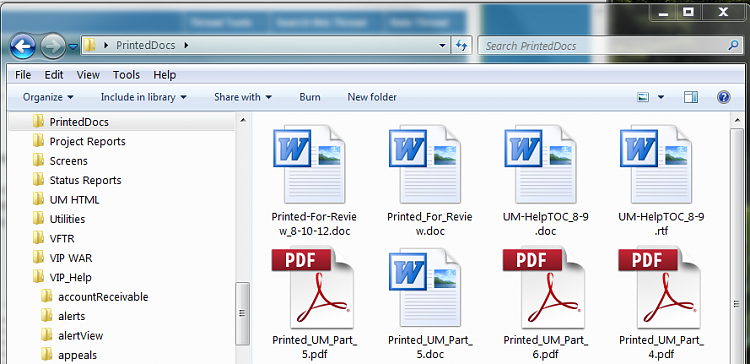Select the Printed_UM_Part_5.pdf file icon

coord(313,288)
